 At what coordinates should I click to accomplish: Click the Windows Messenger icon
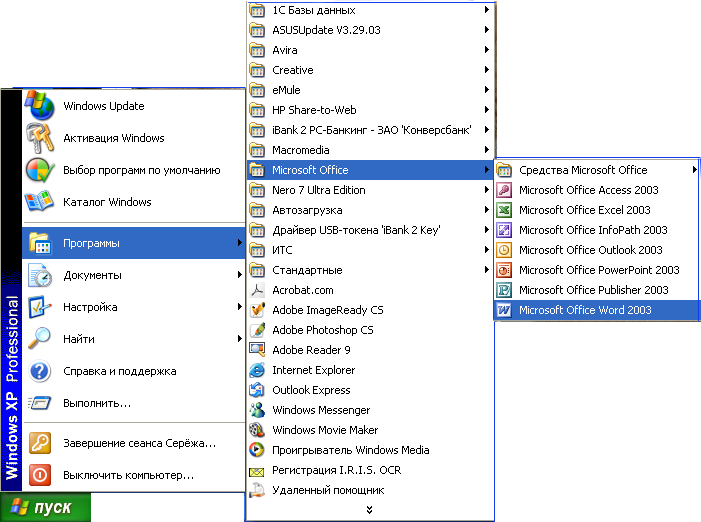click(257, 410)
